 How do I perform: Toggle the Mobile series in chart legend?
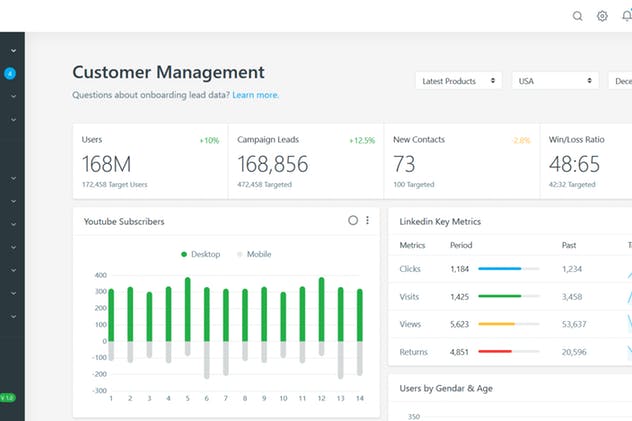[254, 254]
